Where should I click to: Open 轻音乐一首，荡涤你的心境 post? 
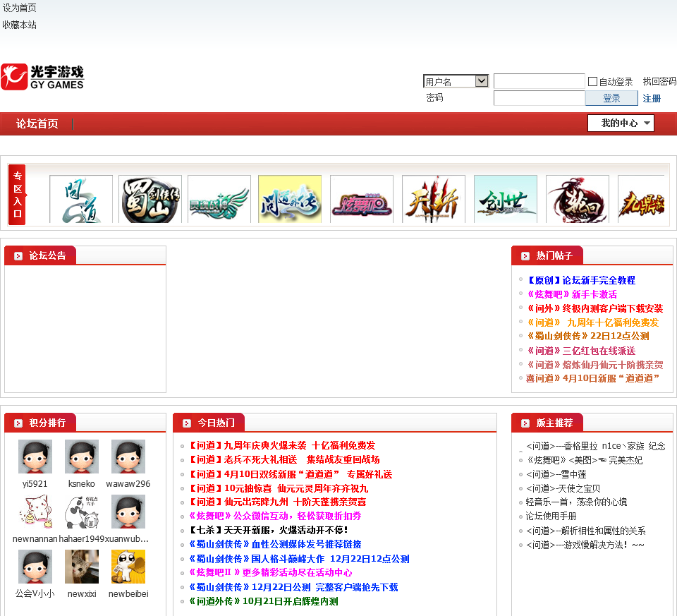(x=576, y=502)
